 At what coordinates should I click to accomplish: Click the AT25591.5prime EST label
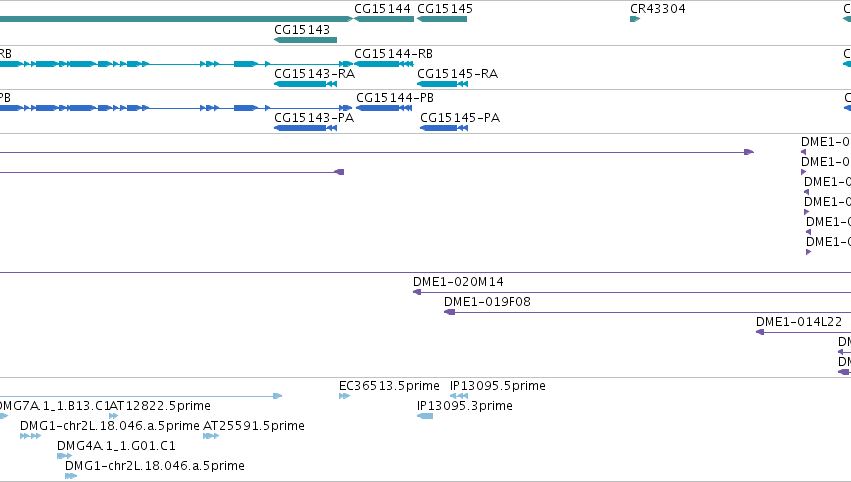[x=253, y=426]
